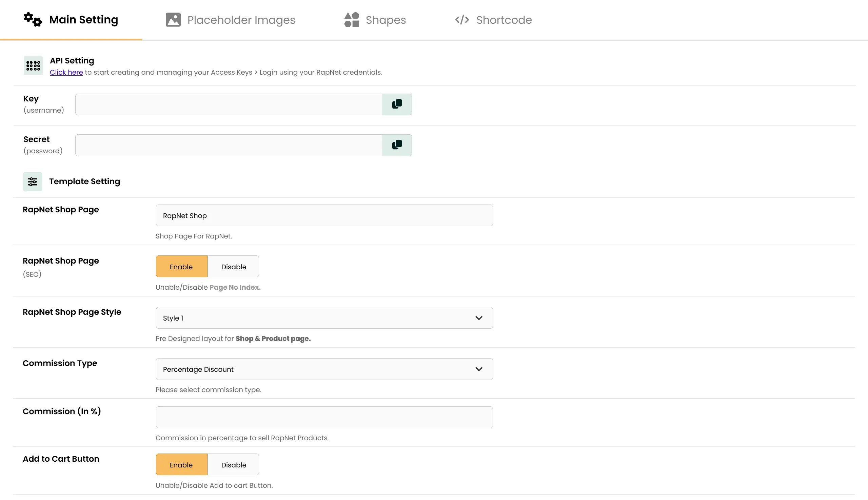Open the Main Setting tab
The height and width of the screenshot is (500, 868).
[x=71, y=20]
